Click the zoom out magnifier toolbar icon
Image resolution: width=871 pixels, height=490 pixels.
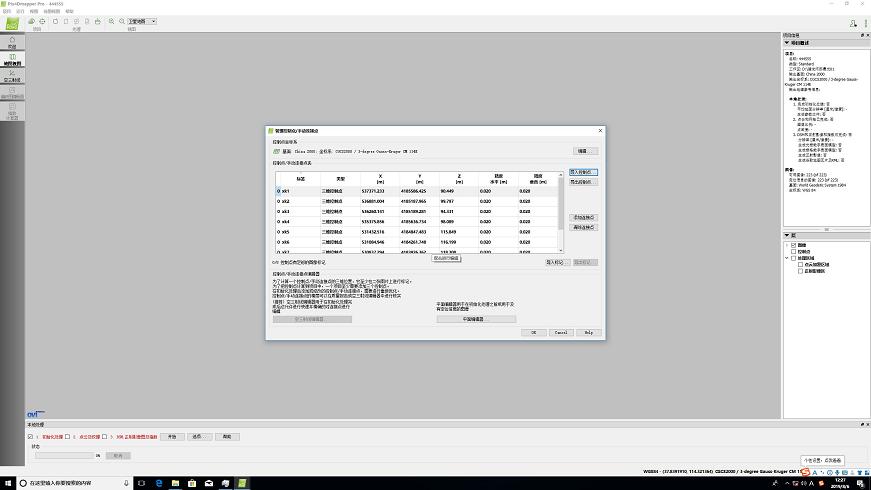119,21
